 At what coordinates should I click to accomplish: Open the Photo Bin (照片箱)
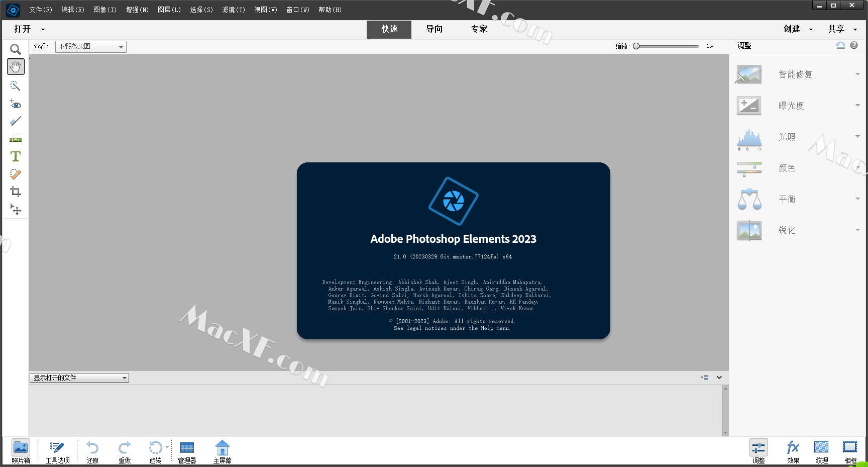[x=21, y=451]
